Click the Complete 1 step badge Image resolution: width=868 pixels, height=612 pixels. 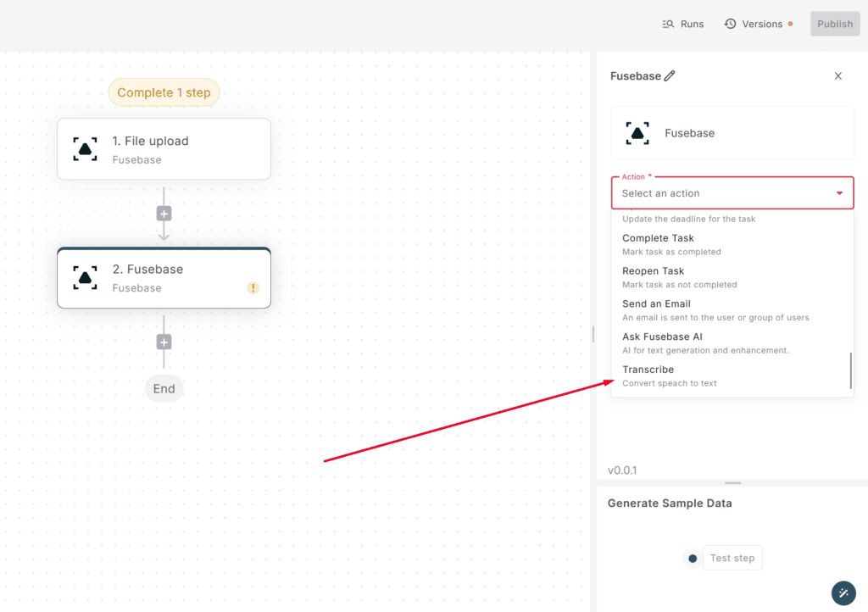pos(164,92)
